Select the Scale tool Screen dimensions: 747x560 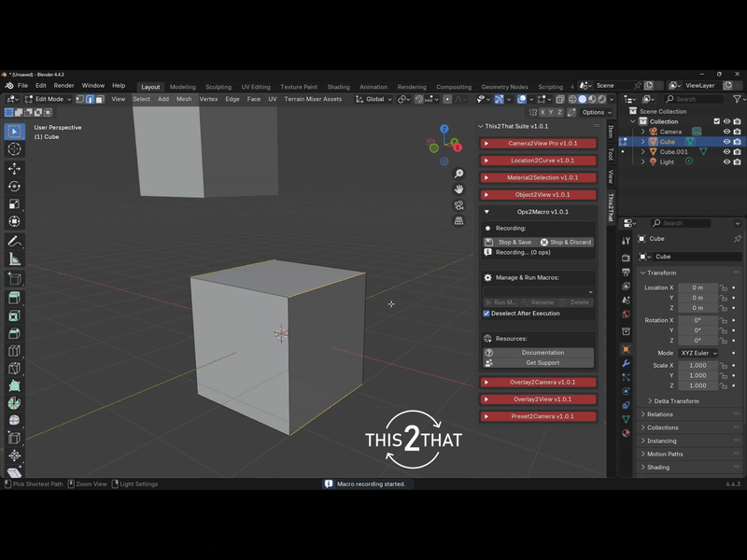(14, 203)
